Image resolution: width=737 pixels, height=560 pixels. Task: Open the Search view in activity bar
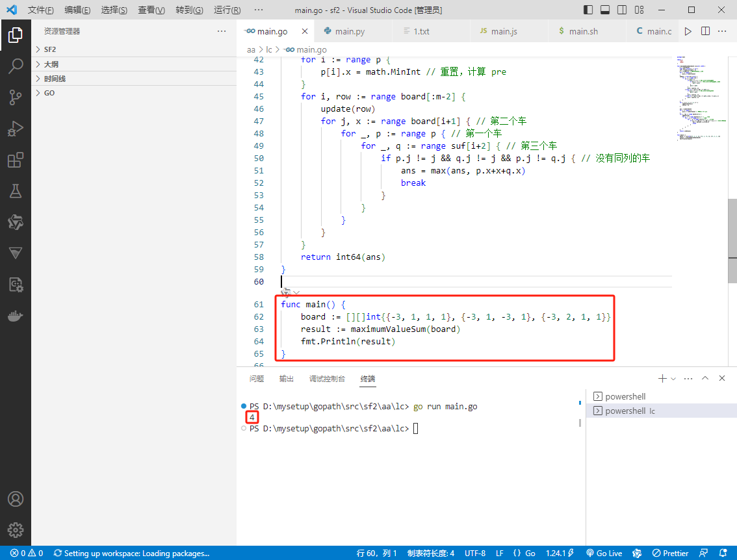pos(16,66)
